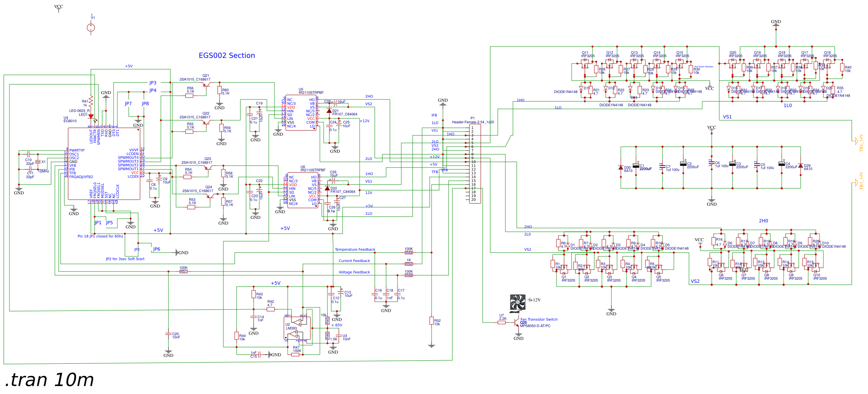Click the VCC power symbol at top left
868x394 pixels.
pos(59,8)
